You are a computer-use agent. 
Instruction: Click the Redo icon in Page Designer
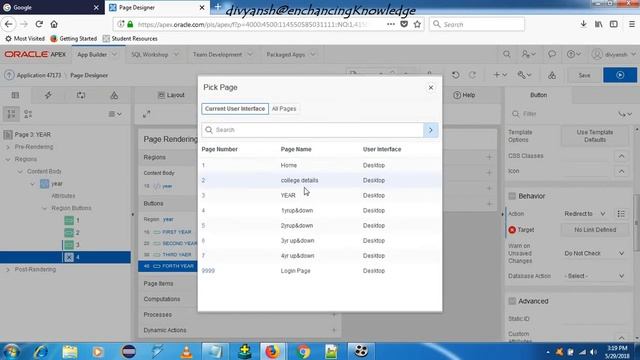(x=472, y=75)
